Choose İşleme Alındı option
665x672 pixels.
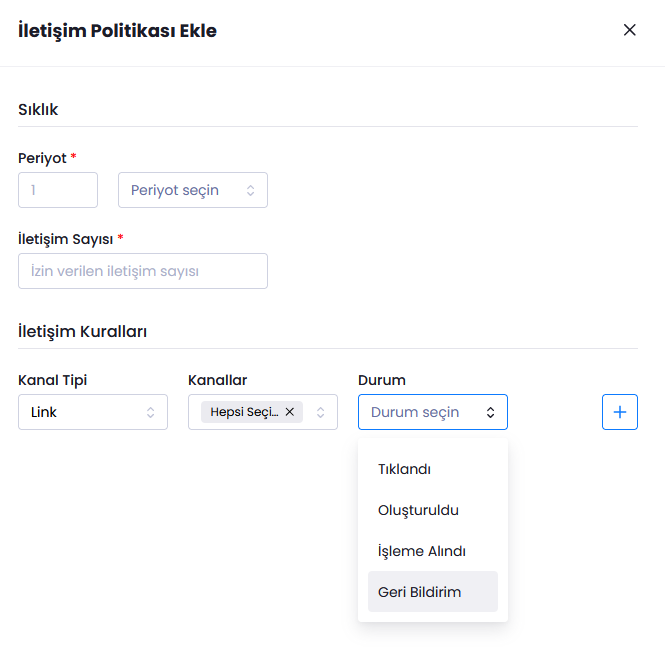[421, 551]
